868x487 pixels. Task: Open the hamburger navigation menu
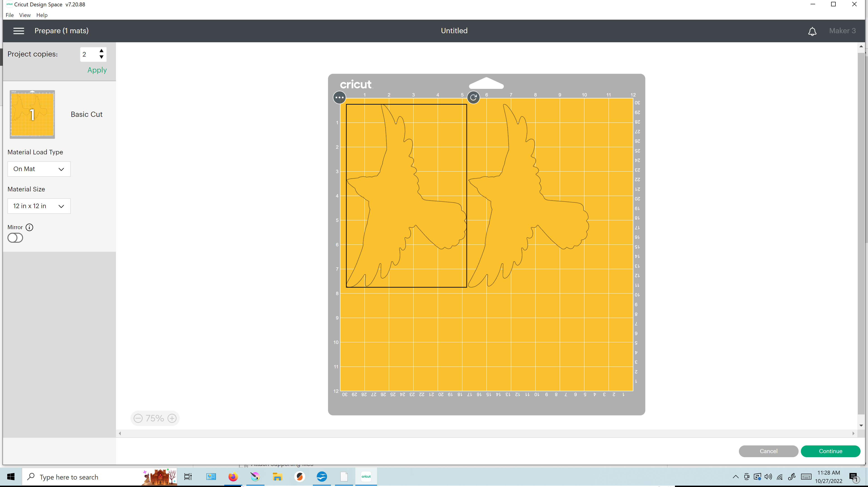click(x=19, y=31)
